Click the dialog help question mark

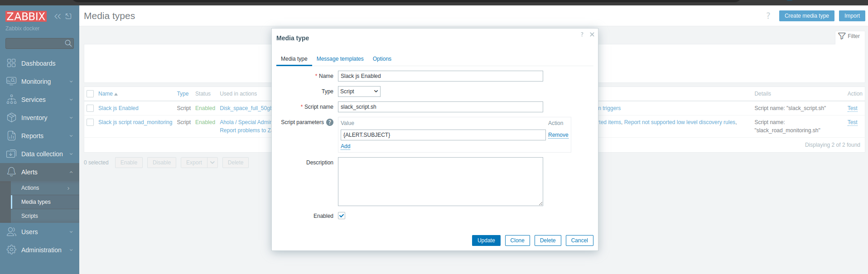582,34
